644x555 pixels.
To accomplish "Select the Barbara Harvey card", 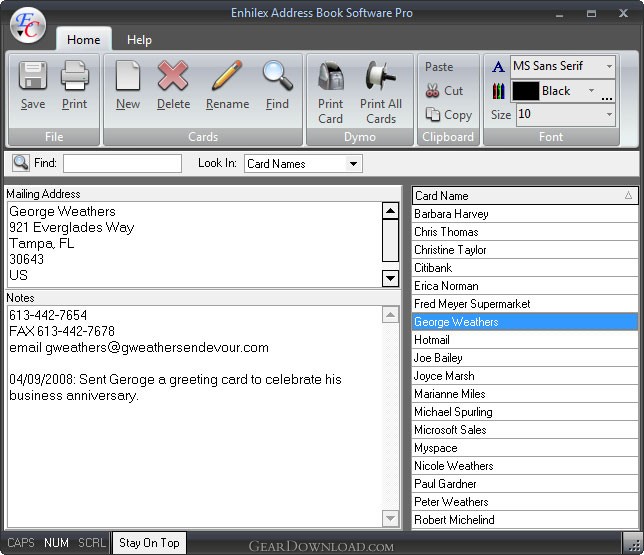I will coord(525,214).
